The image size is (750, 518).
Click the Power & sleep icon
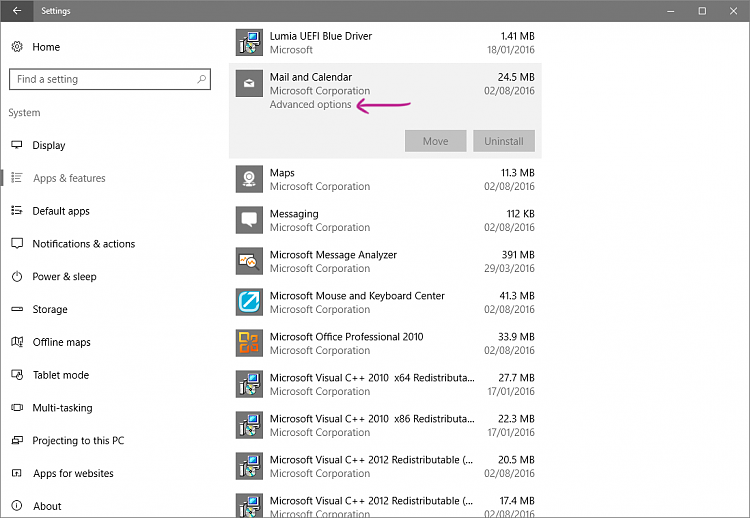[17, 276]
